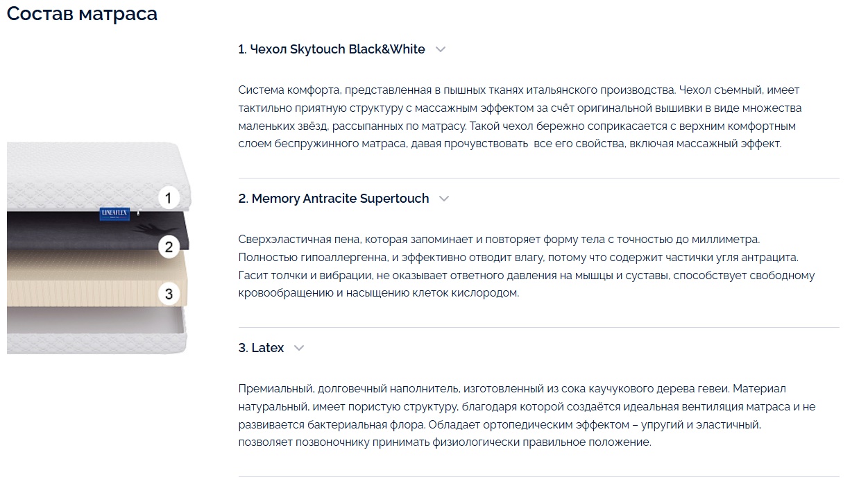The height and width of the screenshot is (491, 868).
Task: Open the '1. Чехол Skytouch Black&White' heading
Action: click(332, 49)
